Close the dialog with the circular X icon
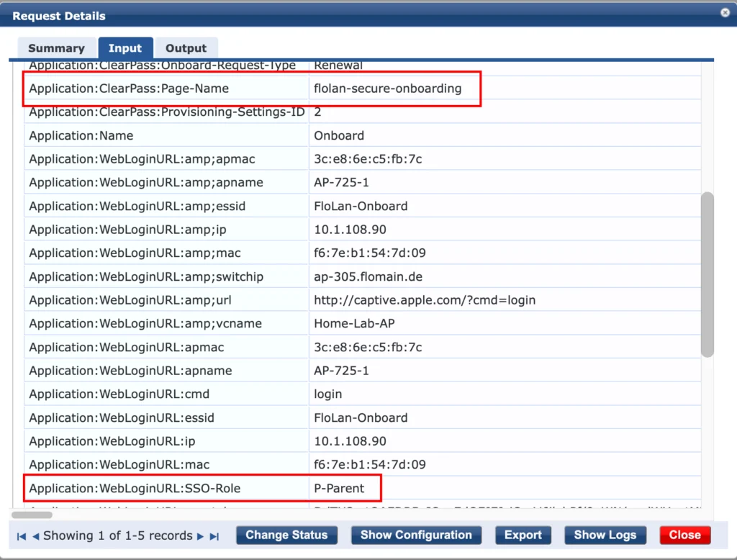 (x=725, y=12)
